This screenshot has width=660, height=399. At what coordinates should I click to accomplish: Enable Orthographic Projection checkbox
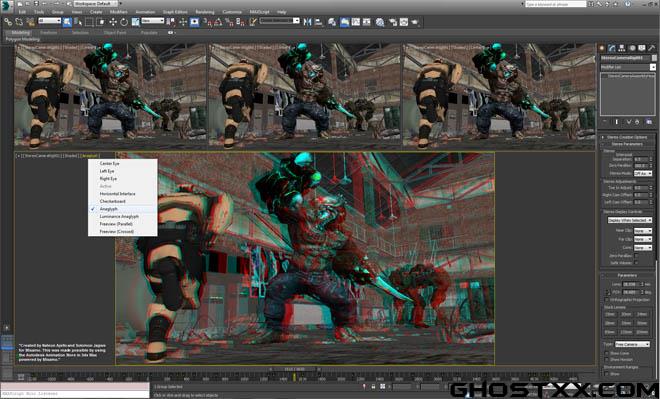607,300
